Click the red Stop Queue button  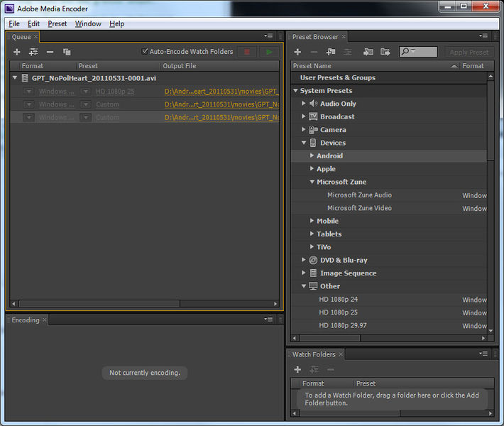(247, 52)
